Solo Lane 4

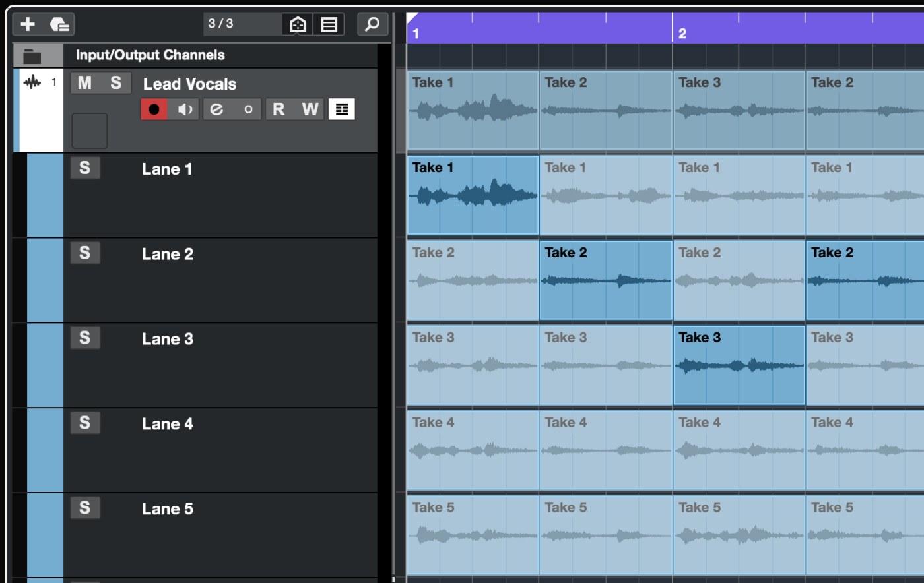85,423
